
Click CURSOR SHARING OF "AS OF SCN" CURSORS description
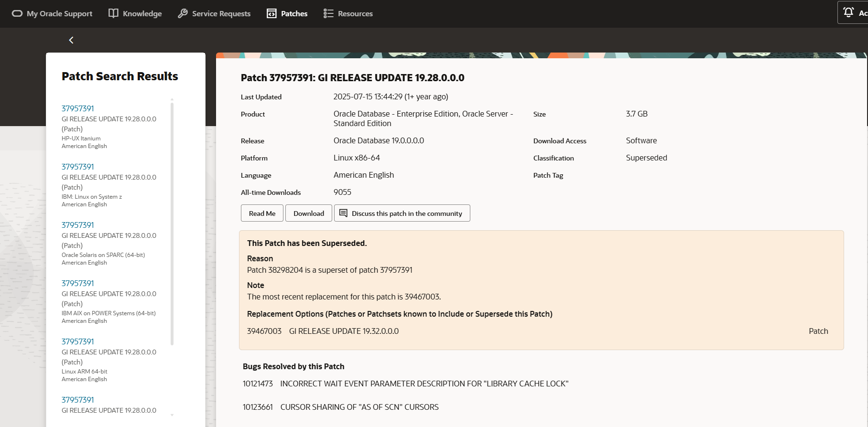359,407
